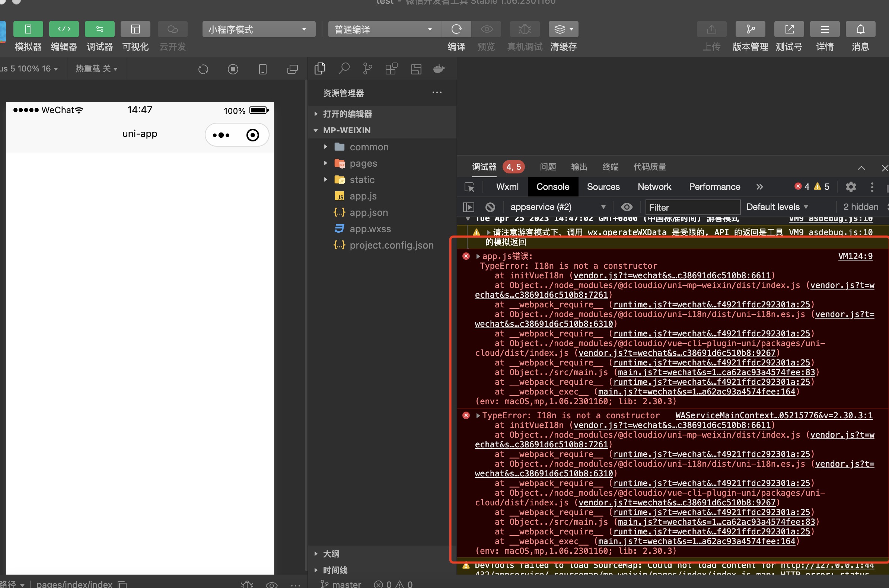Open source control icon in sidebar

(x=367, y=69)
